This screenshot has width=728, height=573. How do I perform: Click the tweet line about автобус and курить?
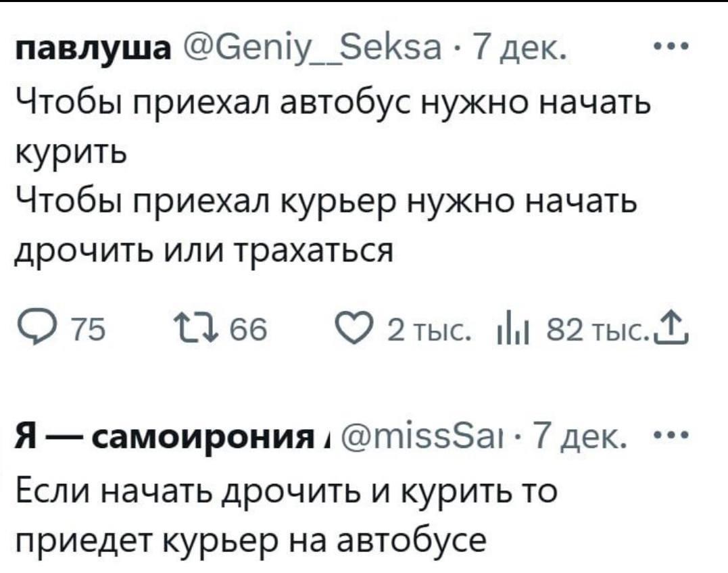[x=333, y=105]
